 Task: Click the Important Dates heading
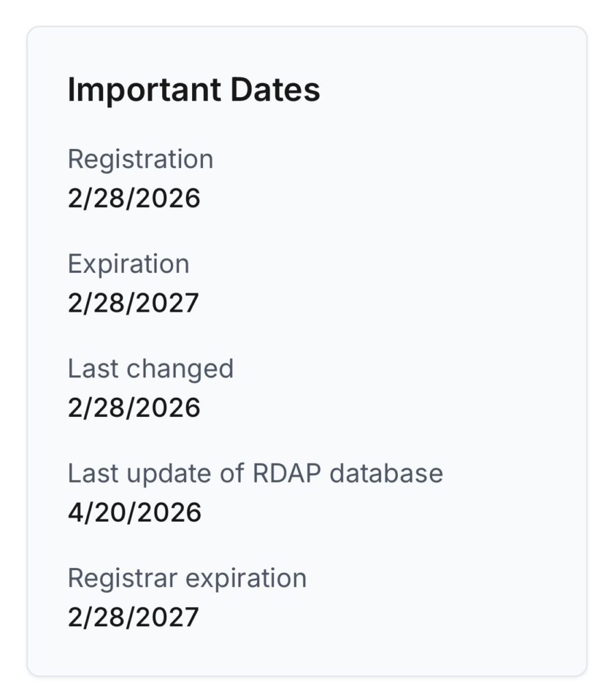193,90
